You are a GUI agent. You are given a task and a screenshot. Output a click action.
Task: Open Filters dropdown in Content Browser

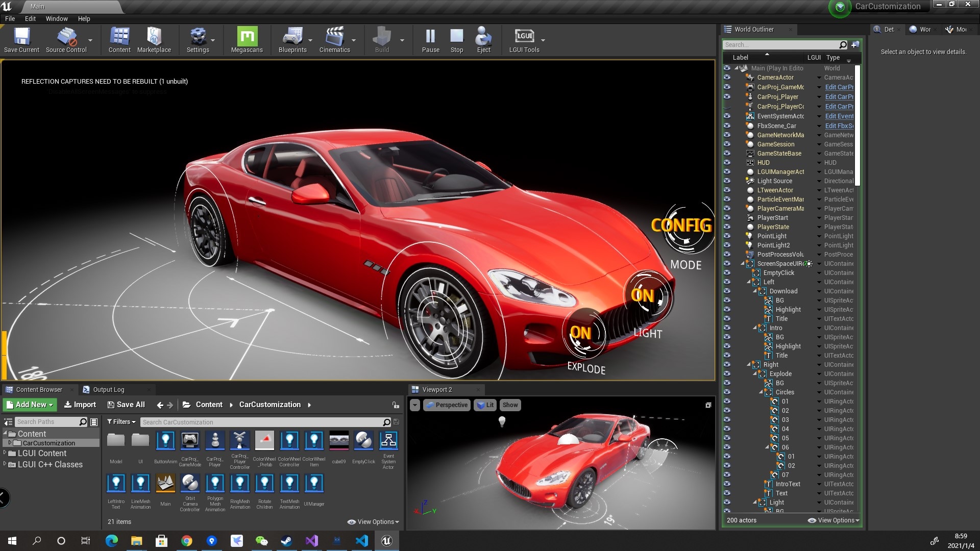121,422
